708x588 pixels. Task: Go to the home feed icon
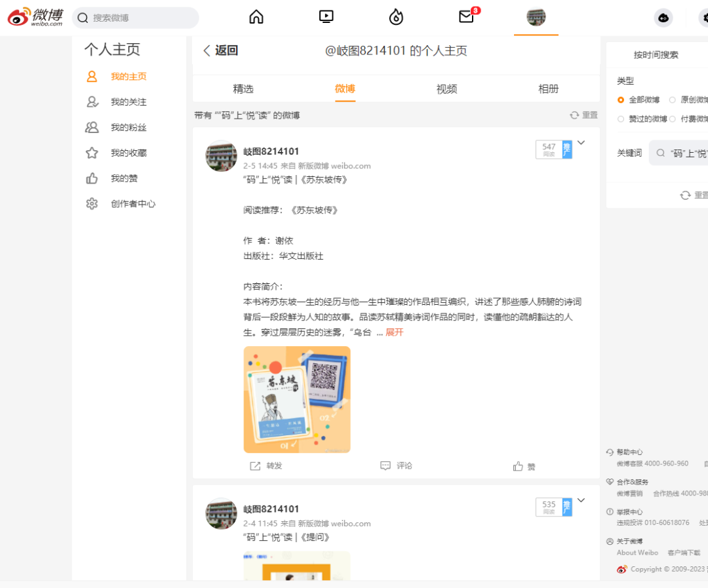click(256, 17)
